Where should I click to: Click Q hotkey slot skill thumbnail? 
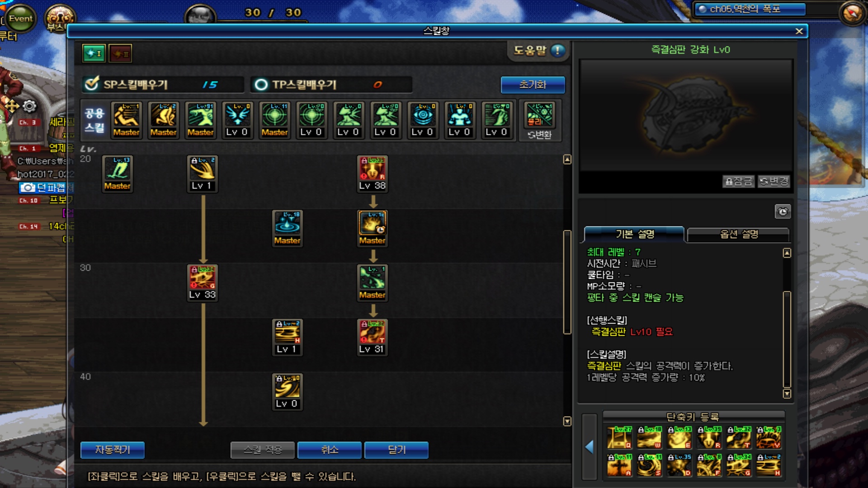[x=619, y=437]
